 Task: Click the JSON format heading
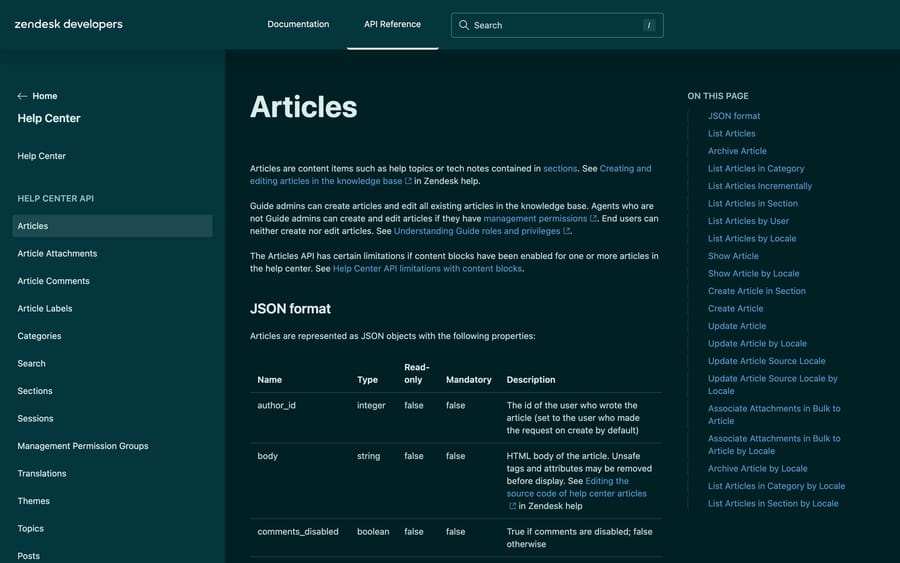coord(290,309)
